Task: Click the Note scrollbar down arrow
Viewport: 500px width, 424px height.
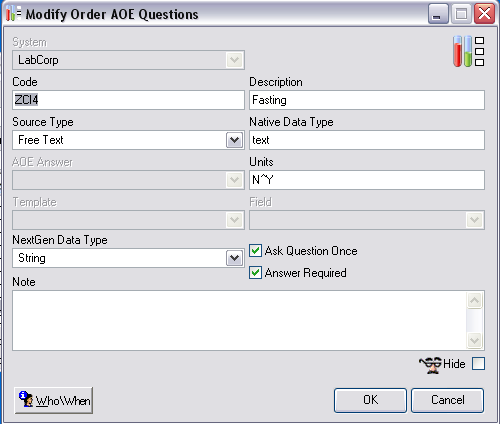Action: click(474, 340)
